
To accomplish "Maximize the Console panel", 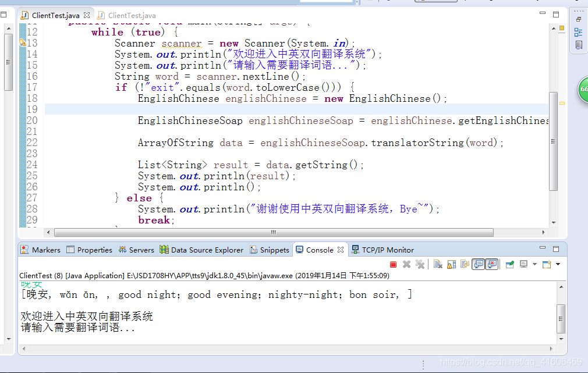I will coord(556,249).
